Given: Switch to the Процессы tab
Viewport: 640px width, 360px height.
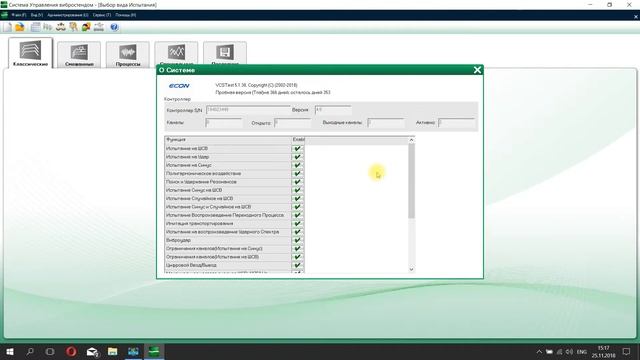Looking at the screenshot, I should pos(128,54).
